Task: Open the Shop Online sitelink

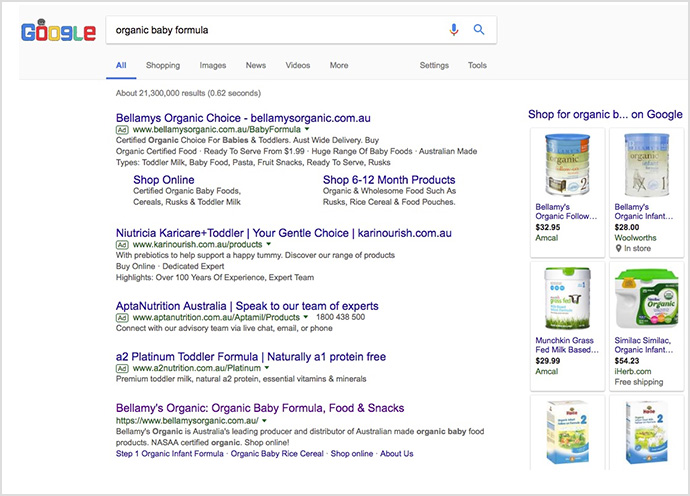Action: coord(164,180)
